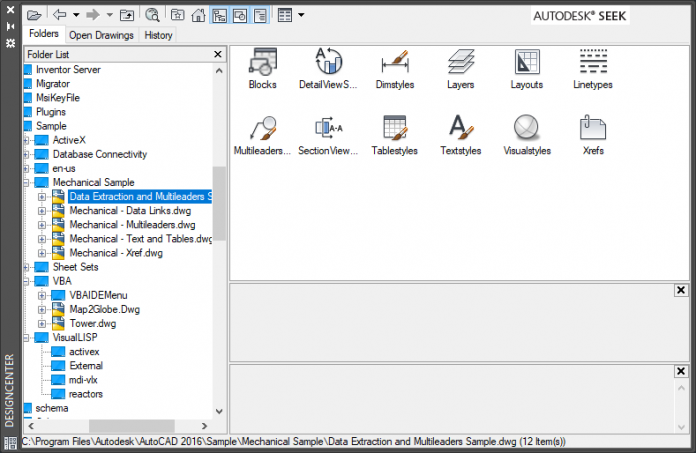Switch to the History tab
Screen dimensions: 696x453
tap(158, 35)
